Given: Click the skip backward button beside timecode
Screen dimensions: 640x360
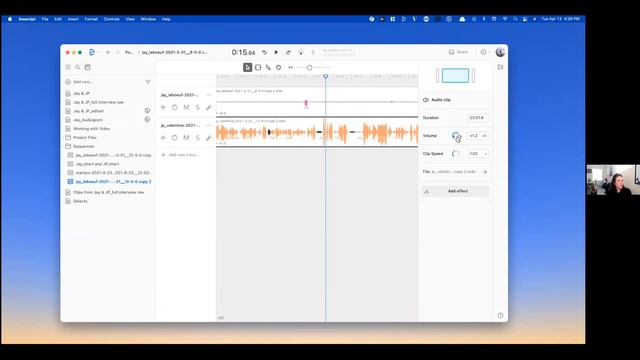Looking at the screenshot, I should [x=264, y=52].
